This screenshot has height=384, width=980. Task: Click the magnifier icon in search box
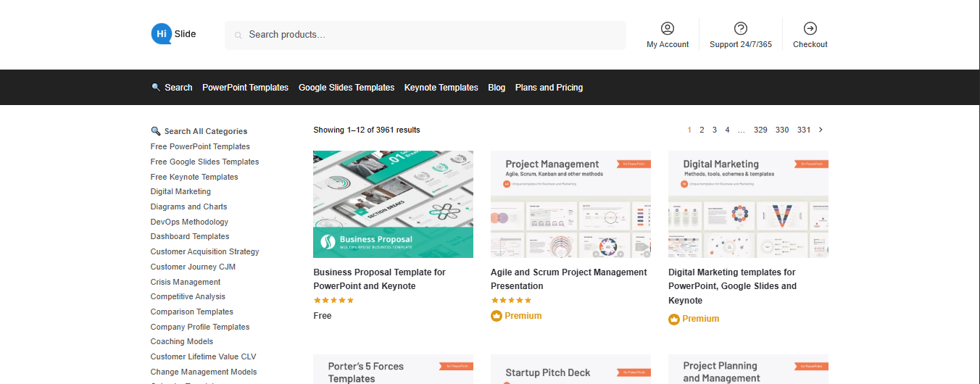coord(238,35)
